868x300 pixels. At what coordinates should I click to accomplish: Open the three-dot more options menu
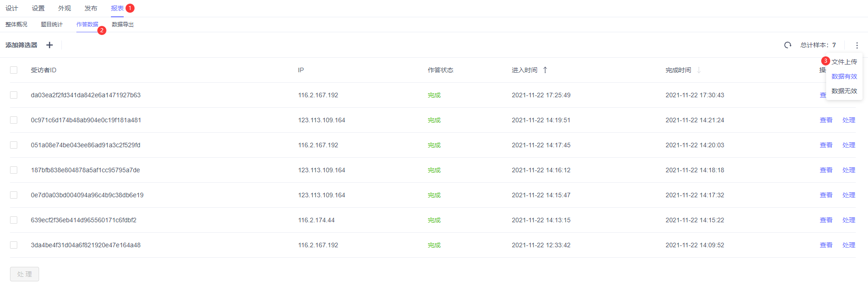point(857,45)
